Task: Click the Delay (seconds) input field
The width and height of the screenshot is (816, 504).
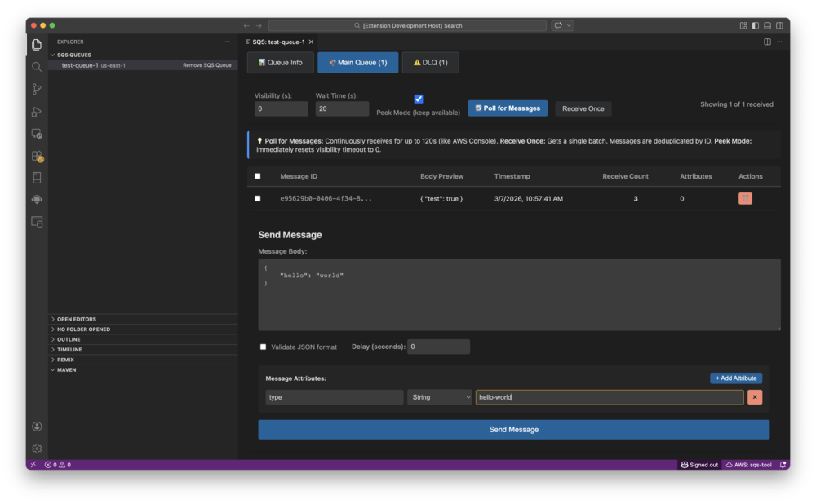Action: [439, 347]
